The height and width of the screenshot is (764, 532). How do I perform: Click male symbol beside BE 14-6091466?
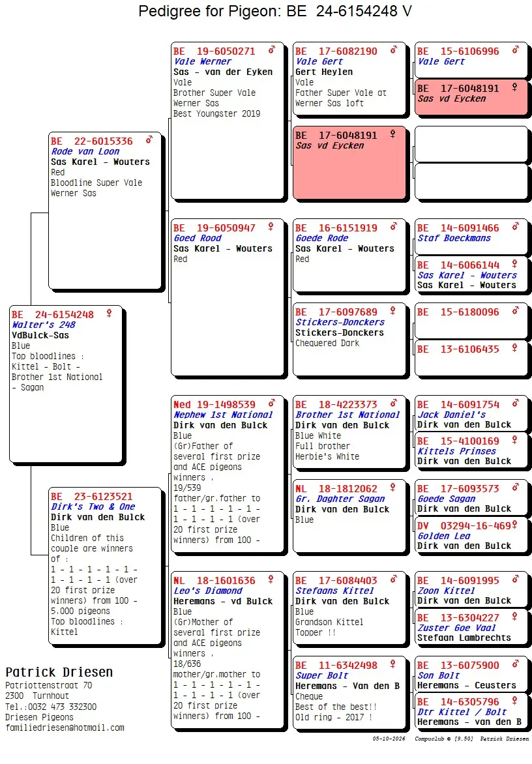tap(516, 227)
